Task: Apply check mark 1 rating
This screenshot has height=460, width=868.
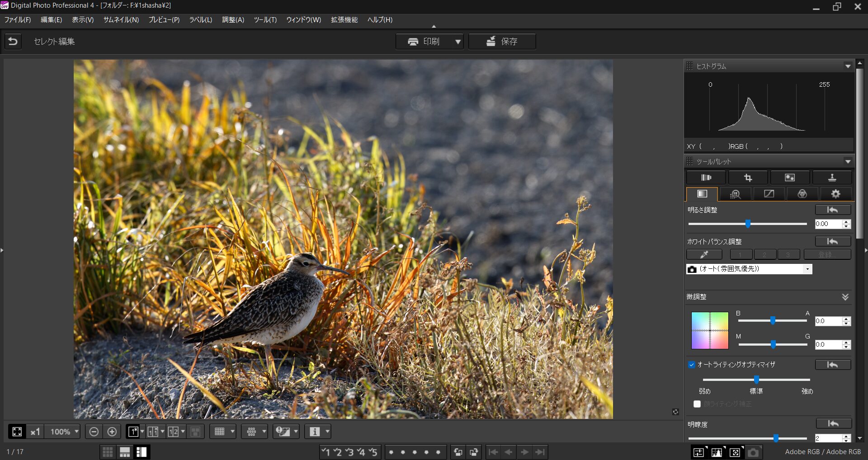Action: pos(325,452)
